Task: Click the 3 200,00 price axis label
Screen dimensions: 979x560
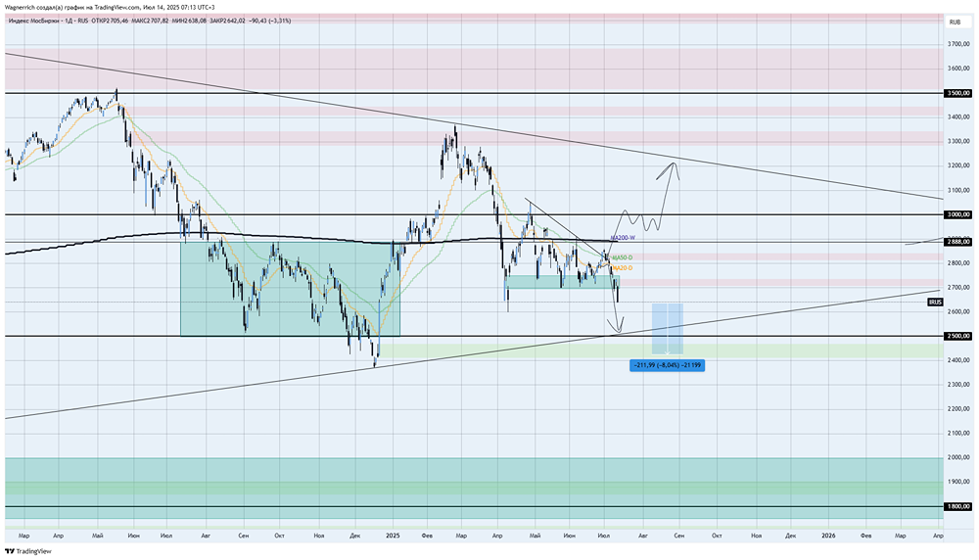Action: click(958, 165)
